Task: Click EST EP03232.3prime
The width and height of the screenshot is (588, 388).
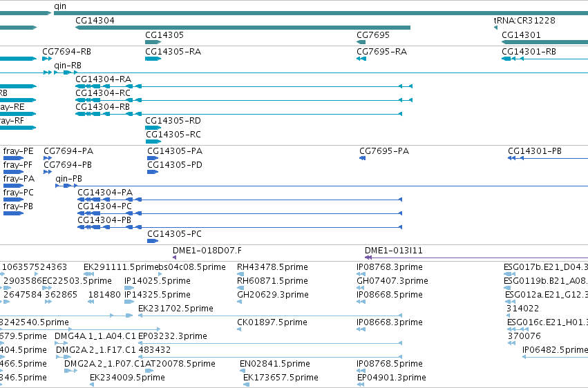Action: coord(270,343)
